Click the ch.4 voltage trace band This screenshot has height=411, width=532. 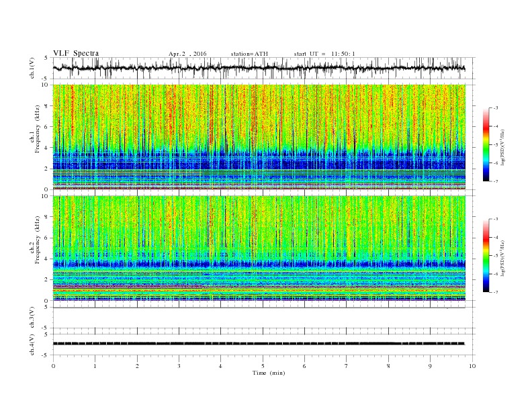tap(259, 343)
